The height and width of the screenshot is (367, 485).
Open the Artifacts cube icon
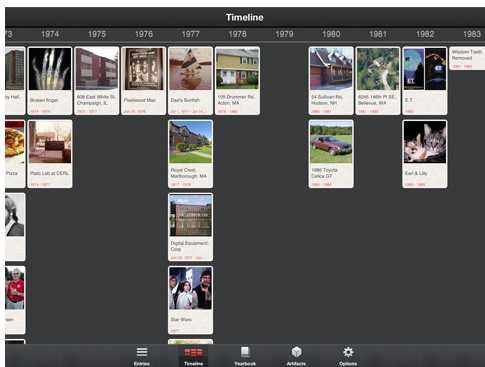[296, 352]
